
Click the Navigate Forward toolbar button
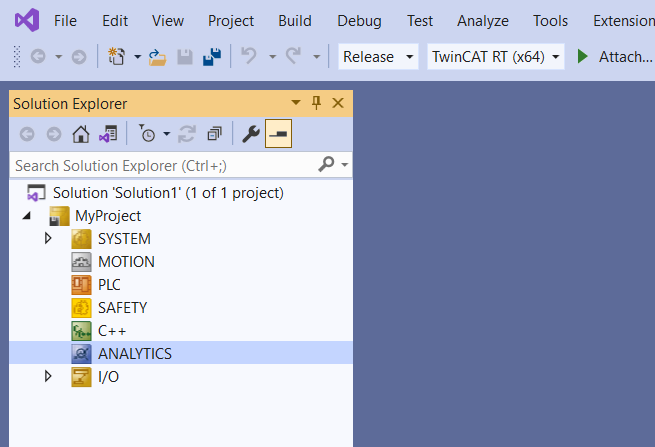click(x=79, y=56)
